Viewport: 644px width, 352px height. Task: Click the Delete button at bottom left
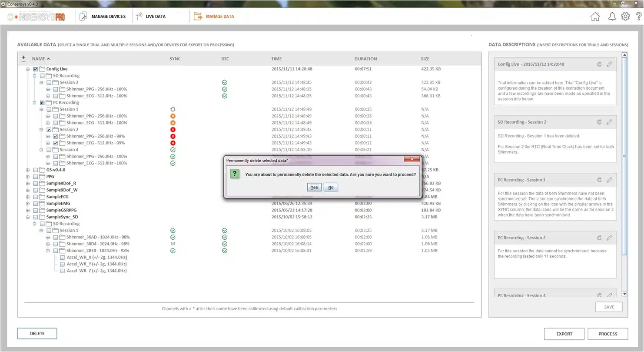pyautogui.click(x=37, y=334)
